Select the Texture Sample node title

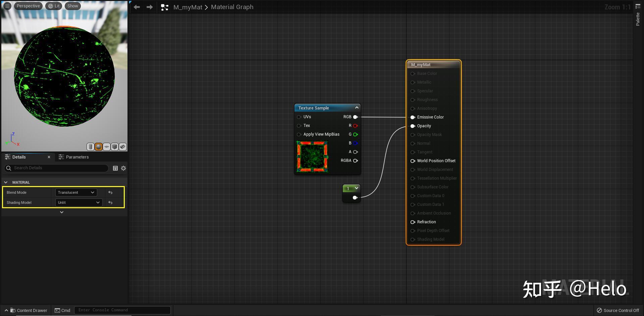pyautogui.click(x=314, y=108)
